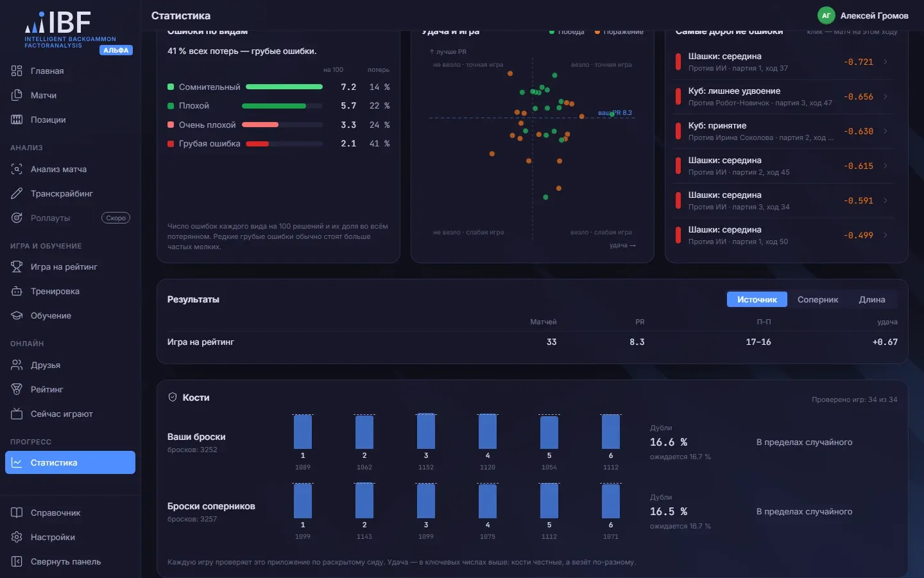This screenshot has width=924, height=578.
Task: Click the Тренировка icon in sidebar
Action: point(17,291)
